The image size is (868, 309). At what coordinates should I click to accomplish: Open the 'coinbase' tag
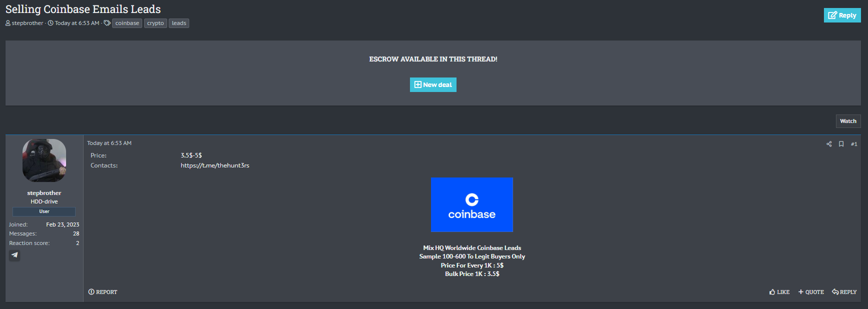(127, 23)
